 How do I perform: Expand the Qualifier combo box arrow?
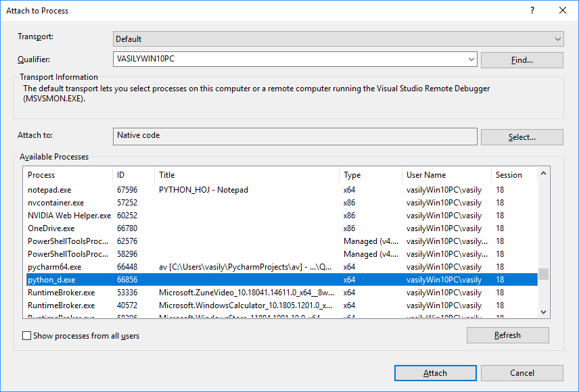471,59
